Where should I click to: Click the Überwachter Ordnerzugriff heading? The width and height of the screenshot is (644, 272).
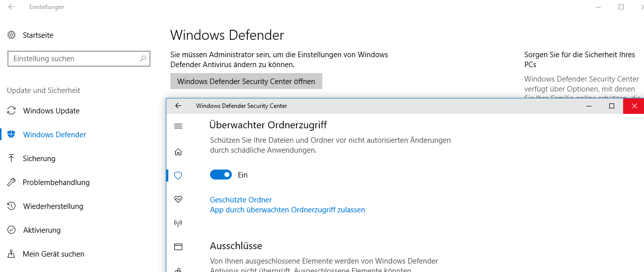click(268, 125)
